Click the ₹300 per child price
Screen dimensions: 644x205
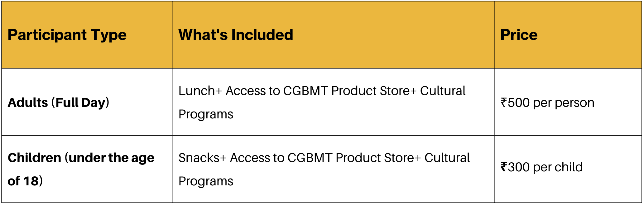pyautogui.click(x=542, y=167)
